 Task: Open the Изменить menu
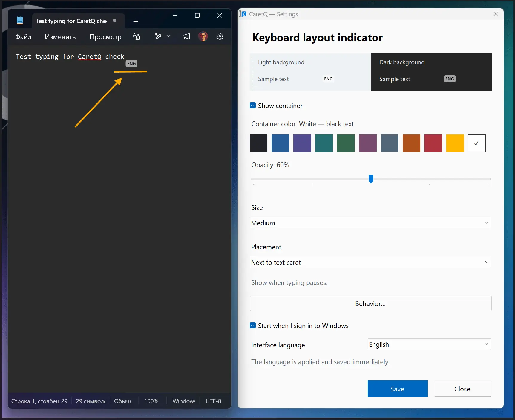(60, 37)
